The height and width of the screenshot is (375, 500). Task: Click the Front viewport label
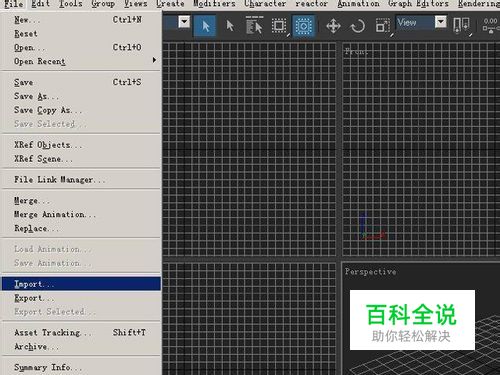[356, 51]
